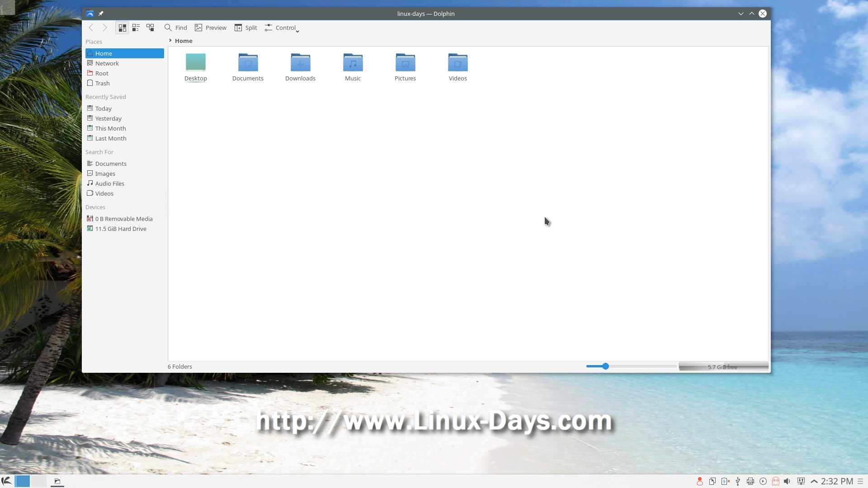Close the Dolphin window
The height and width of the screenshot is (488, 868).
(763, 14)
